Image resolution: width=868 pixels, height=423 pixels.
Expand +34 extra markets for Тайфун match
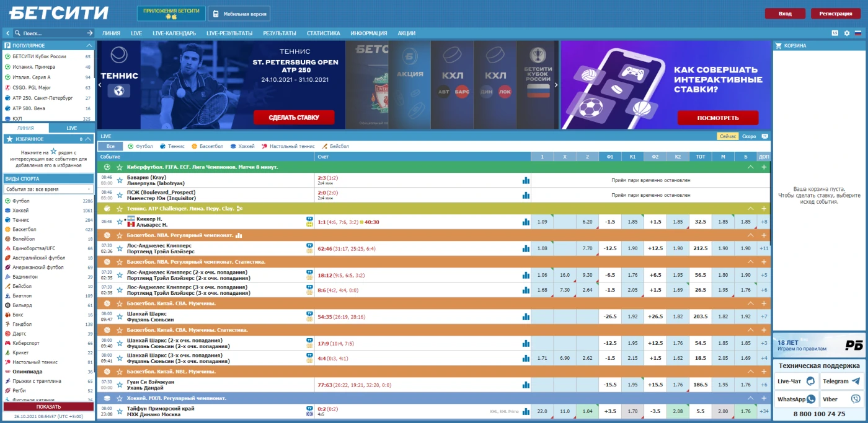click(764, 411)
